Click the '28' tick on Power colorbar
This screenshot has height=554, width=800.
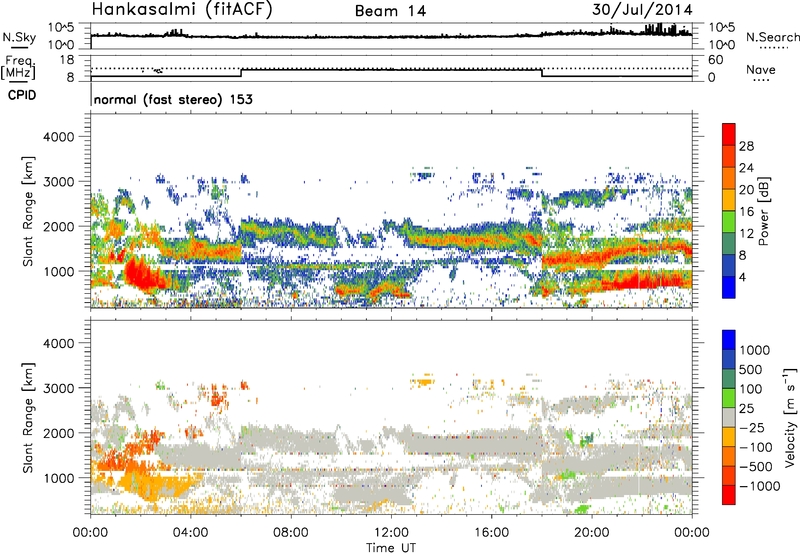[746, 146]
